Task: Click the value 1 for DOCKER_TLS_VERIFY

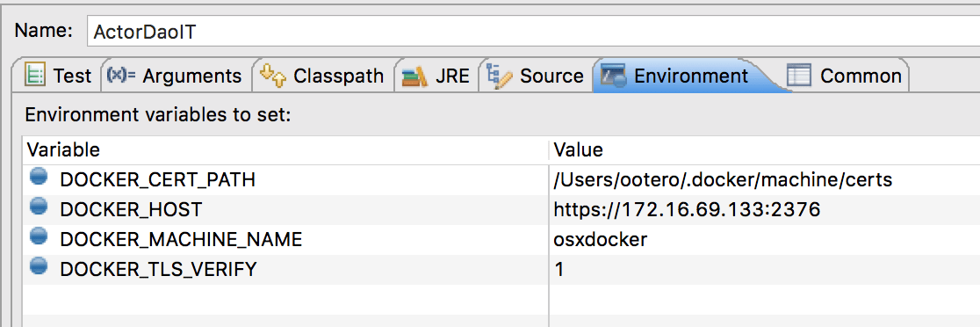Action: point(559,270)
